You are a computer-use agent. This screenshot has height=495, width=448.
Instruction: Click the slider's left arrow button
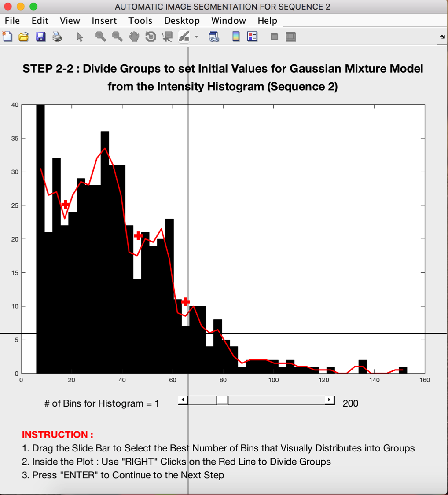pyautogui.click(x=183, y=400)
